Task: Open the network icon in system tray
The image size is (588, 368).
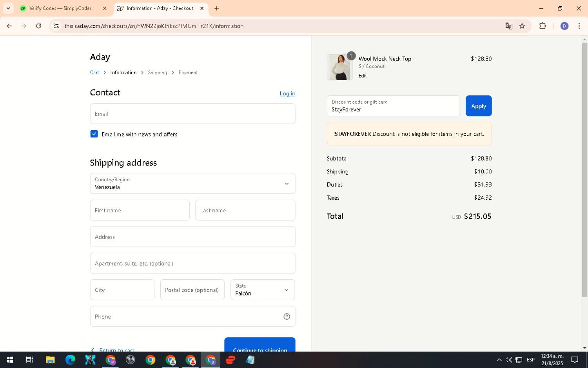Action: tap(519, 360)
